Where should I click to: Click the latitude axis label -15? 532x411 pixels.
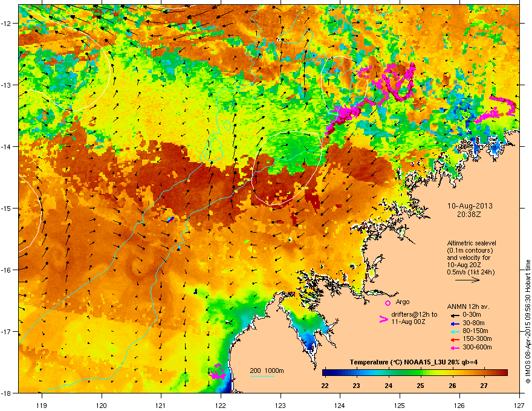[7, 208]
